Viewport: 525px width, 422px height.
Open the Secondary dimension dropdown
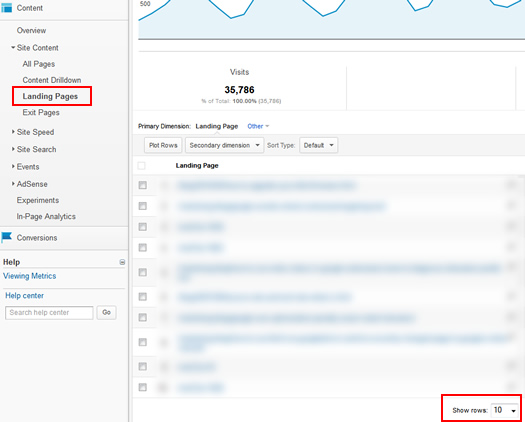(224, 145)
